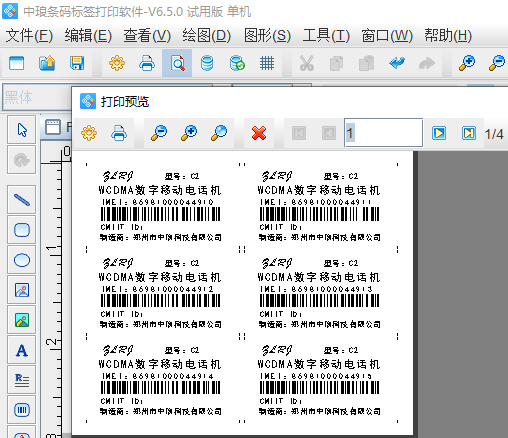Click the page number input field
The image size is (508, 438).
[384, 133]
